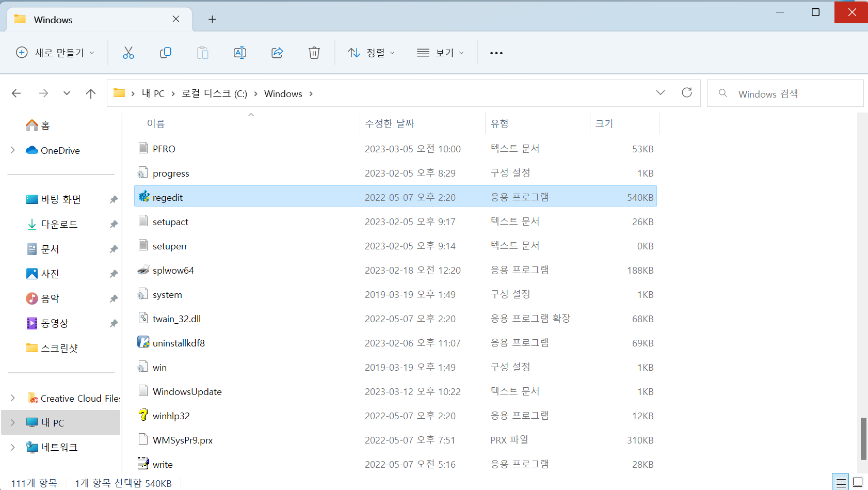The height and width of the screenshot is (490, 868).
Task: Open the See more three-dots menu
Action: 496,53
